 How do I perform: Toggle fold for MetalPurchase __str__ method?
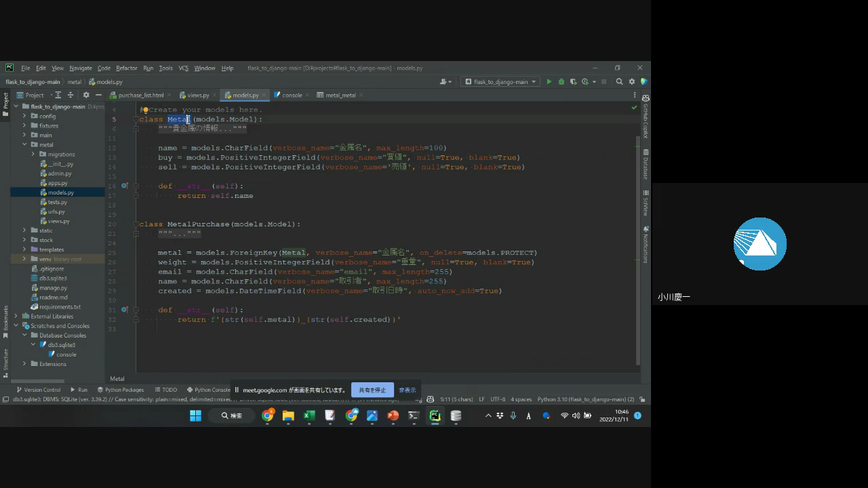(x=136, y=310)
